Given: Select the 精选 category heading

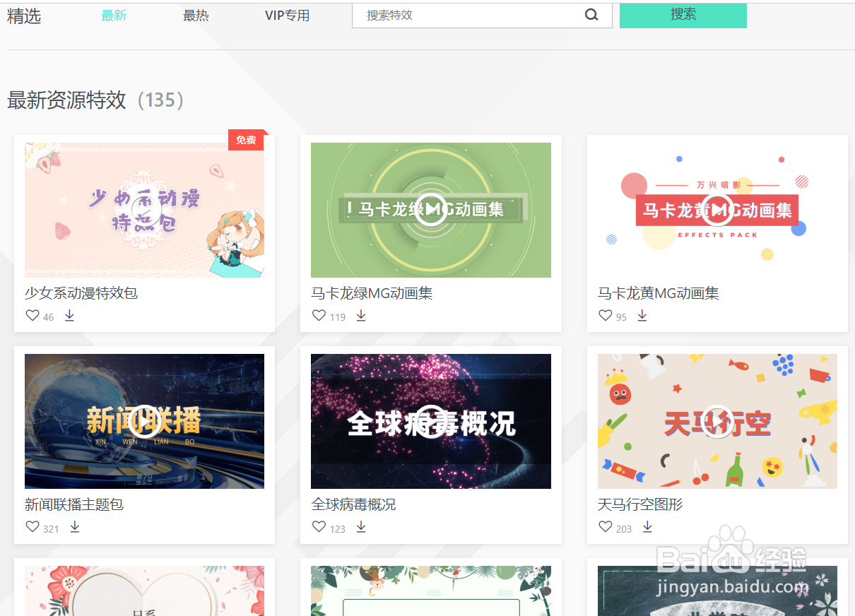Looking at the screenshot, I should click(x=24, y=16).
